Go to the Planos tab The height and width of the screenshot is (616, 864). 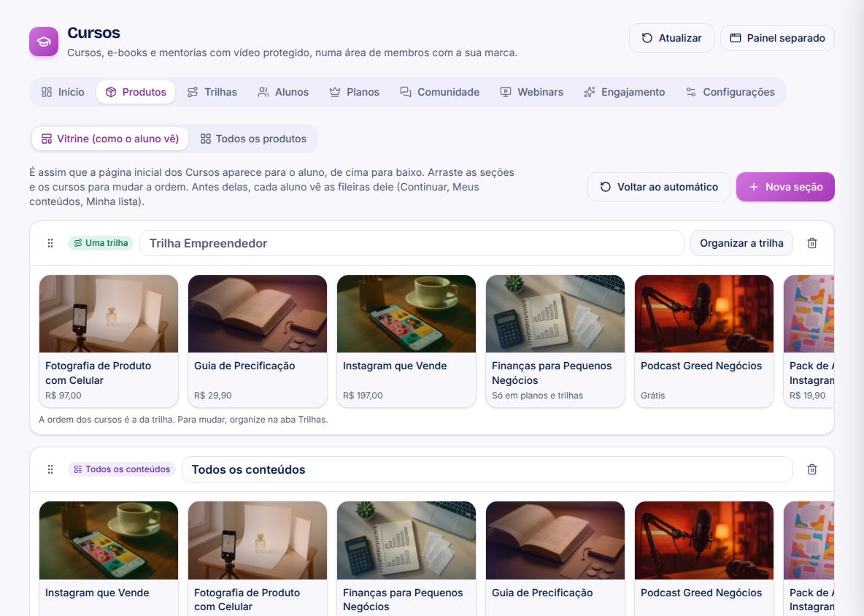[355, 92]
